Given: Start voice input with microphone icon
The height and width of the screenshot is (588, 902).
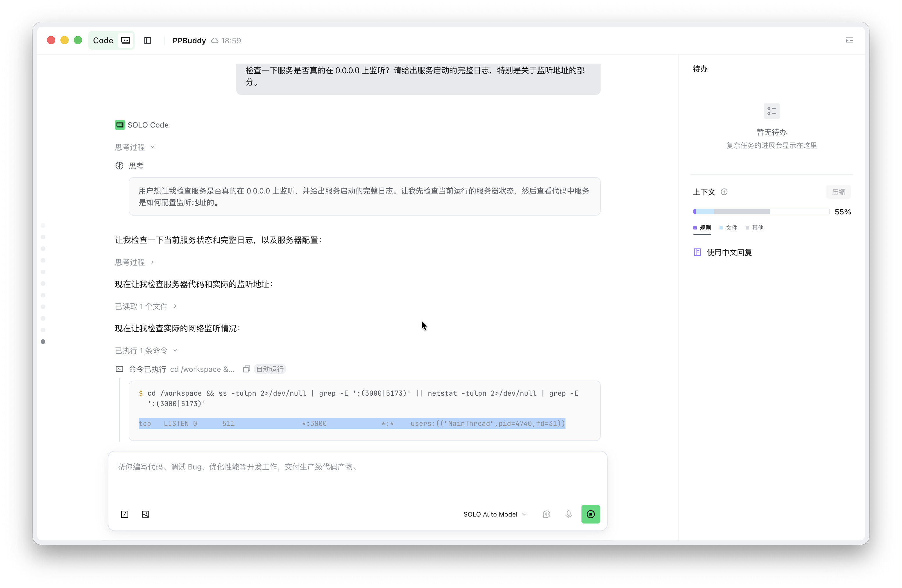Looking at the screenshot, I should [x=568, y=514].
